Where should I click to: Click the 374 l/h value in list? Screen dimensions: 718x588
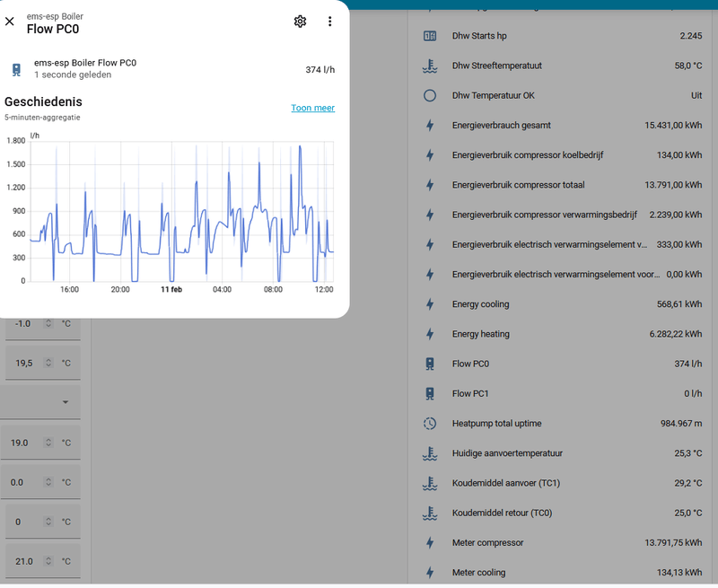tap(687, 364)
